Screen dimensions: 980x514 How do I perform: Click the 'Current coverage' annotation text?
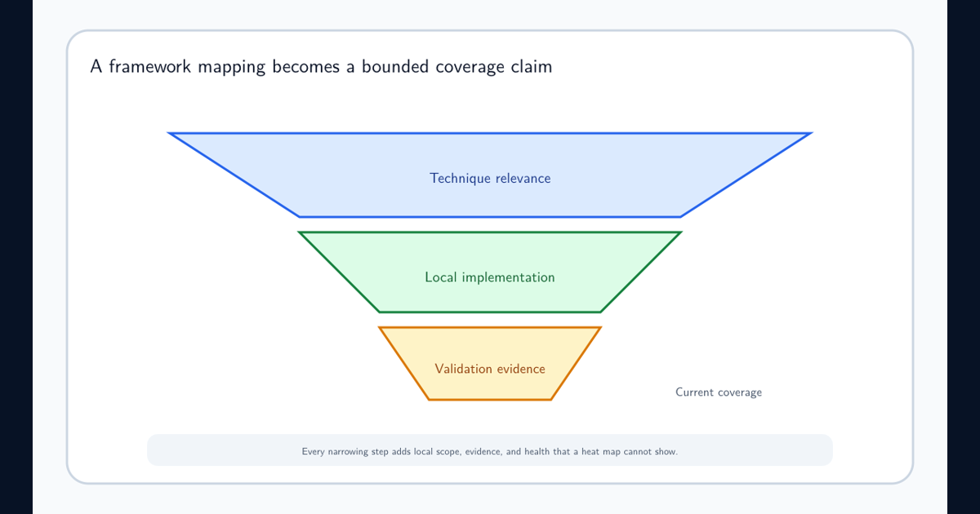(x=719, y=392)
